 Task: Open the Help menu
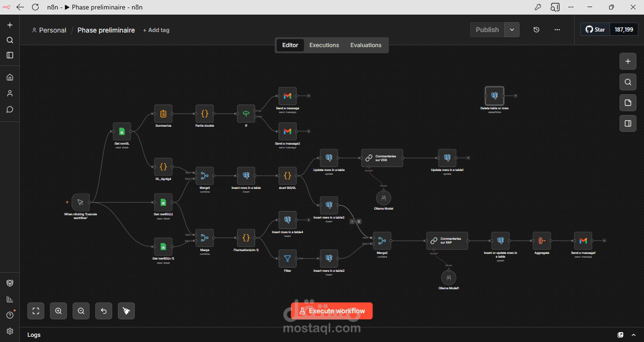click(10, 315)
